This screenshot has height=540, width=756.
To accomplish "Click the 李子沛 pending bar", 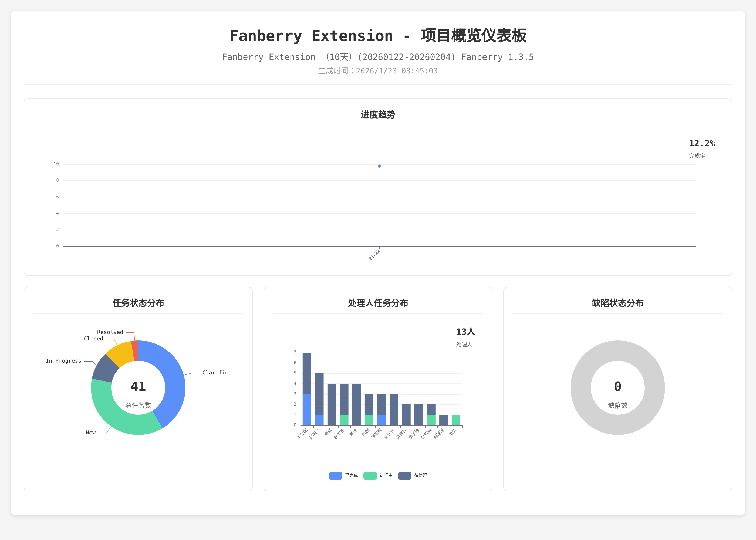I will (x=418, y=415).
